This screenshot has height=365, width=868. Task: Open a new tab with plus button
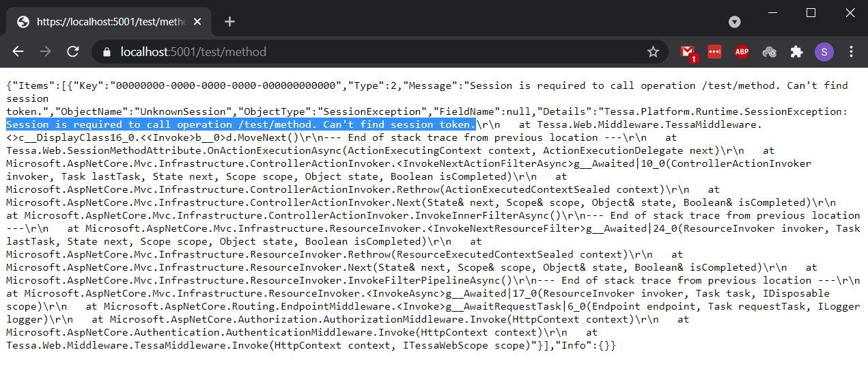229,22
